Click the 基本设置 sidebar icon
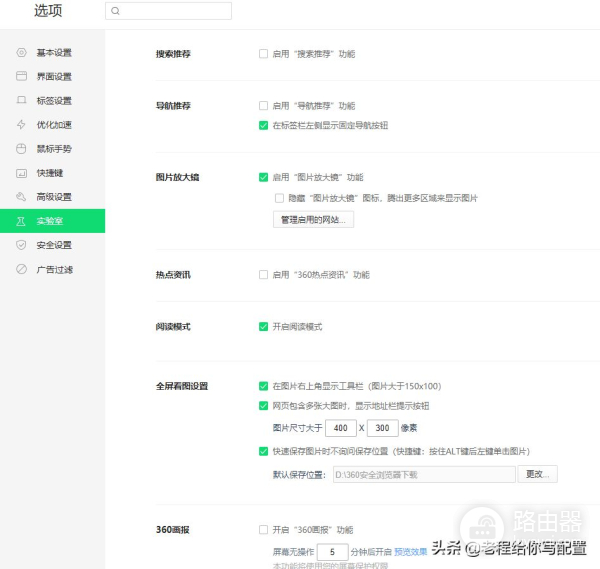 click(x=21, y=52)
